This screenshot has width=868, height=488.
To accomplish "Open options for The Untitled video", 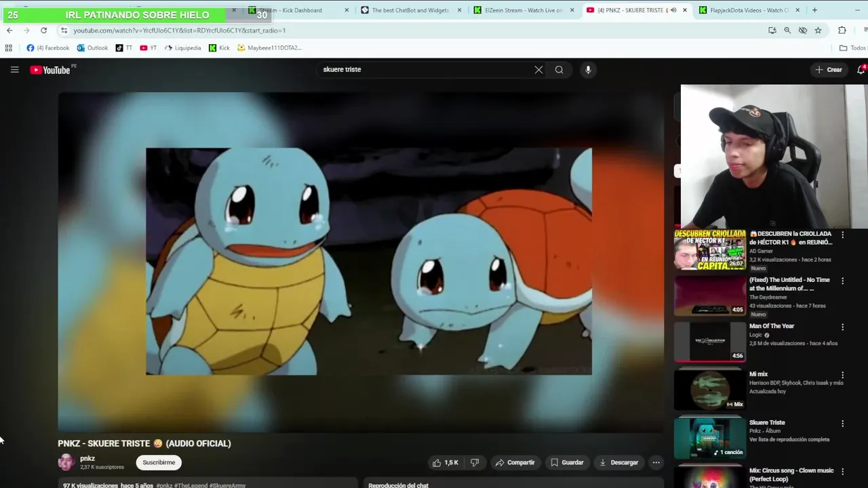I will coord(842,281).
